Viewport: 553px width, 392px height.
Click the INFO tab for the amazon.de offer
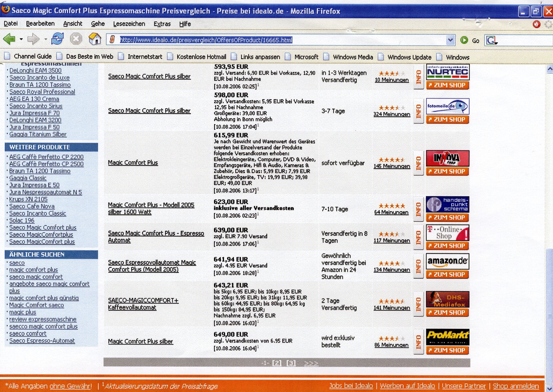(419, 266)
